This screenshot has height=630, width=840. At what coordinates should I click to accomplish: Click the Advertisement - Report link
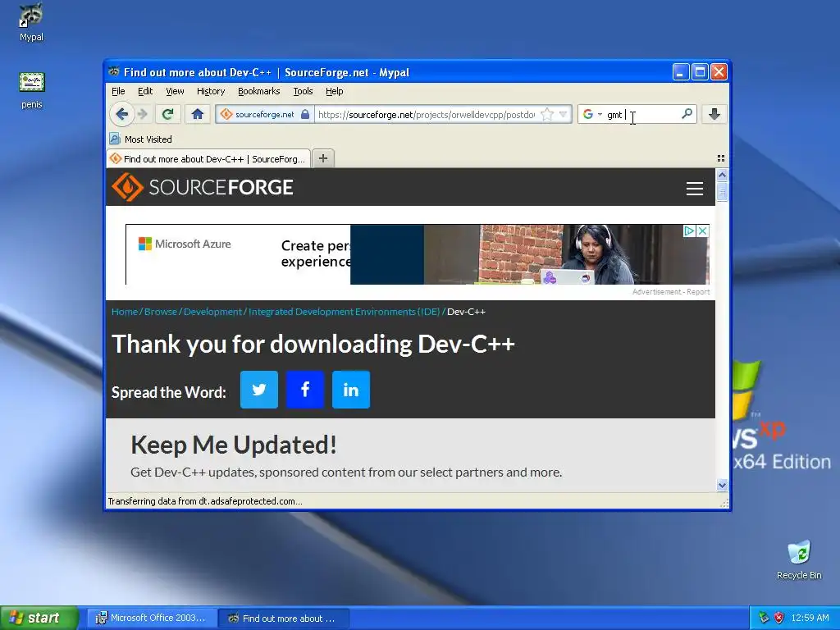[x=671, y=291]
